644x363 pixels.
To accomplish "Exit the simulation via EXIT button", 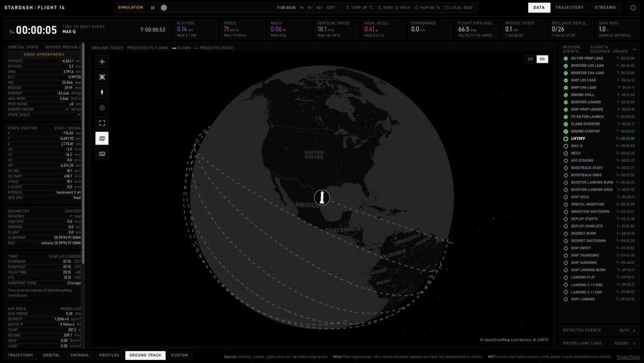I will click(x=331, y=8).
